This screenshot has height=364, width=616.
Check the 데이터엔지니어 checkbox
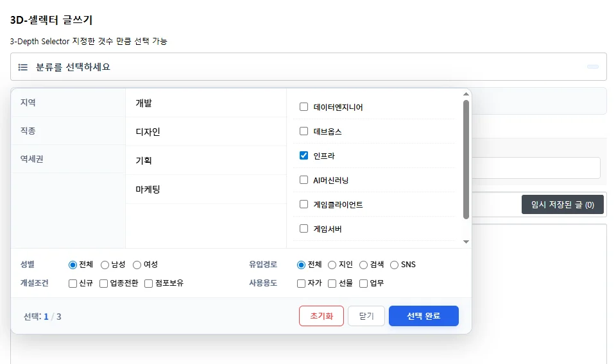tap(304, 106)
